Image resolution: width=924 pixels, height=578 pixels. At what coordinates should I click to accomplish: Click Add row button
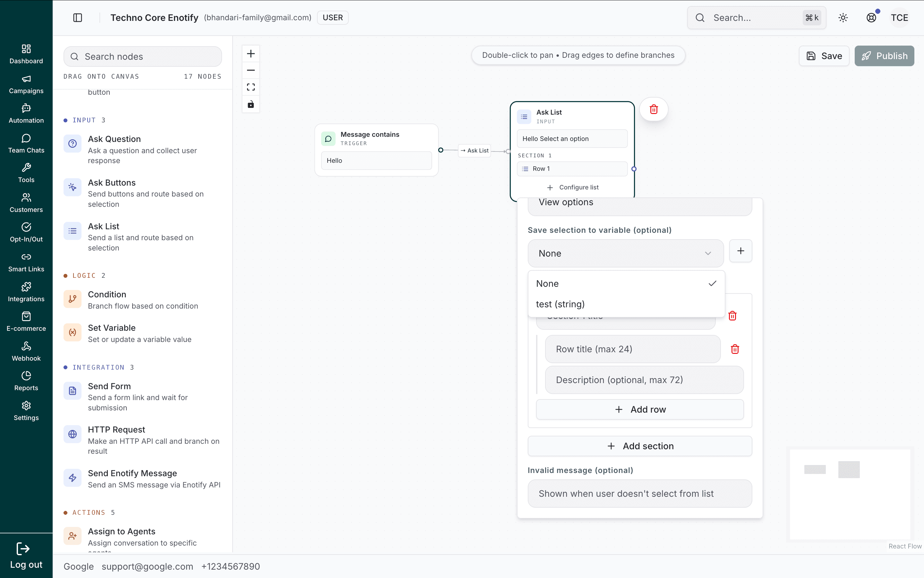pos(640,409)
